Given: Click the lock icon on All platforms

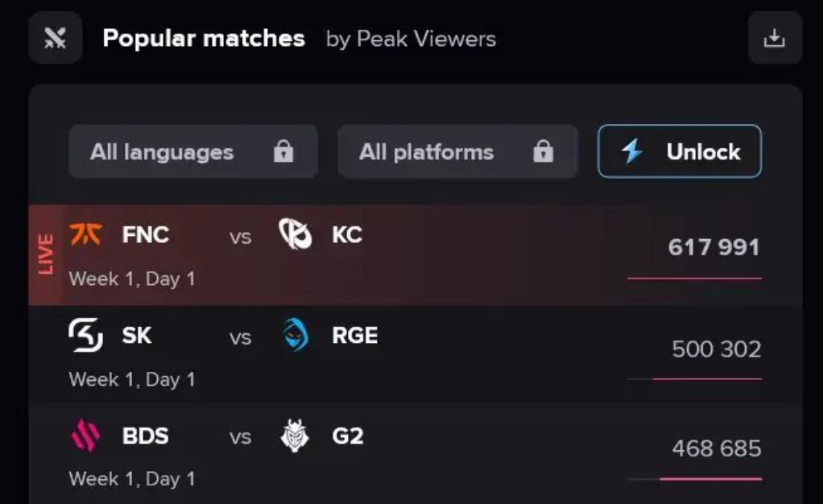Looking at the screenshot, I should pos(544,151).
